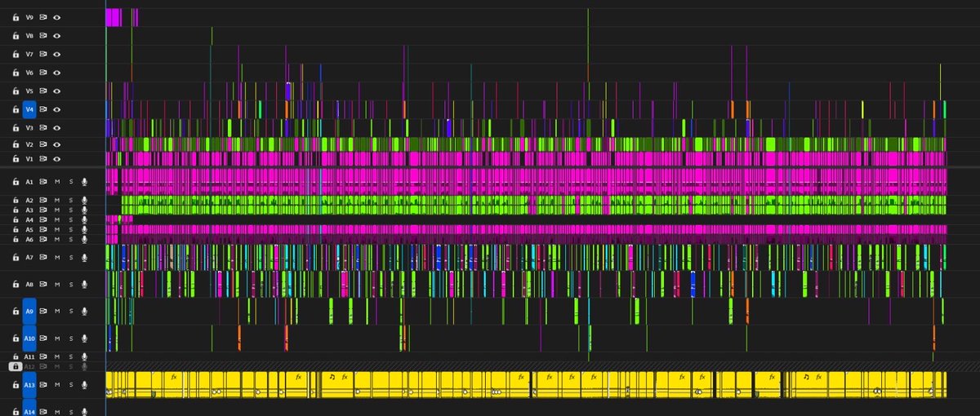
Task: Hide video track V7 output
Action: [x=57, y=54]
